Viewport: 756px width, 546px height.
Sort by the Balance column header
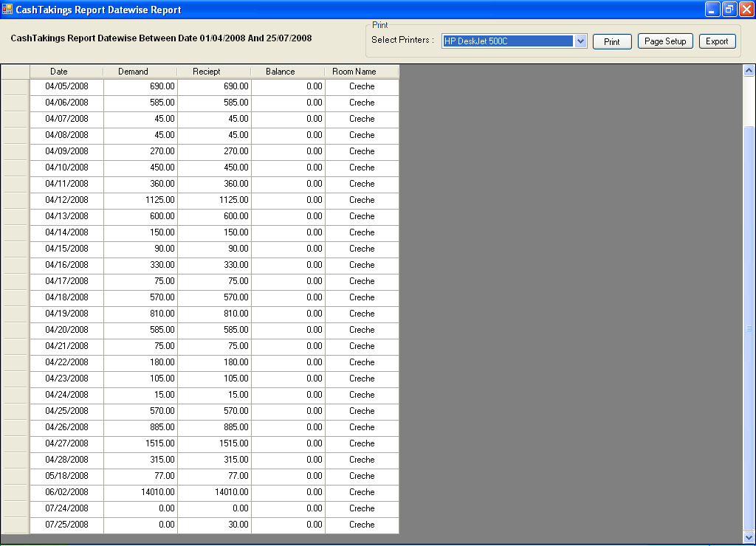pyautogui.click(x=288, y=72)
